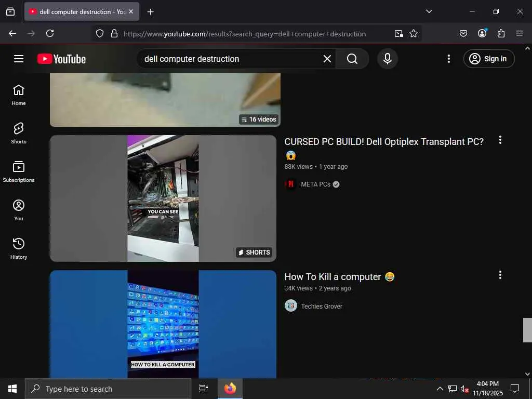Screen dimensions: 532x399
Task: Open the muted volume tray icon
Action: coord(464,389)
